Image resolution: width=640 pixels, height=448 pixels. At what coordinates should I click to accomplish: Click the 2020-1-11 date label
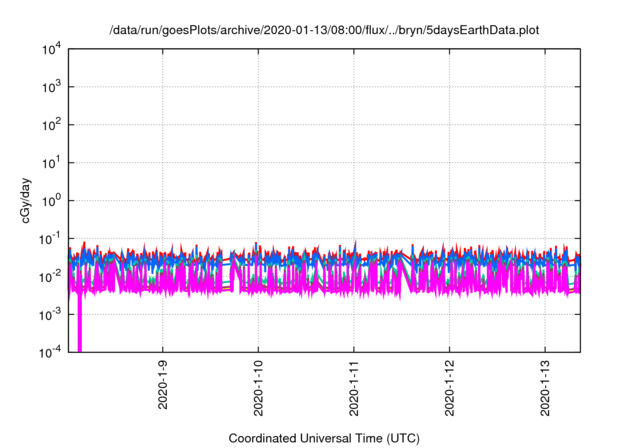tap(354, 388)
